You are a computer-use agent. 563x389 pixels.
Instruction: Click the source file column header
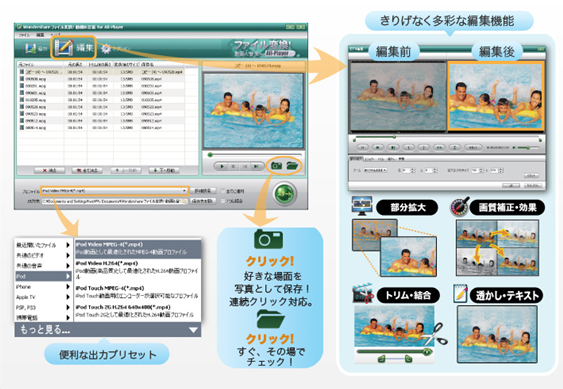pos(41,65)
